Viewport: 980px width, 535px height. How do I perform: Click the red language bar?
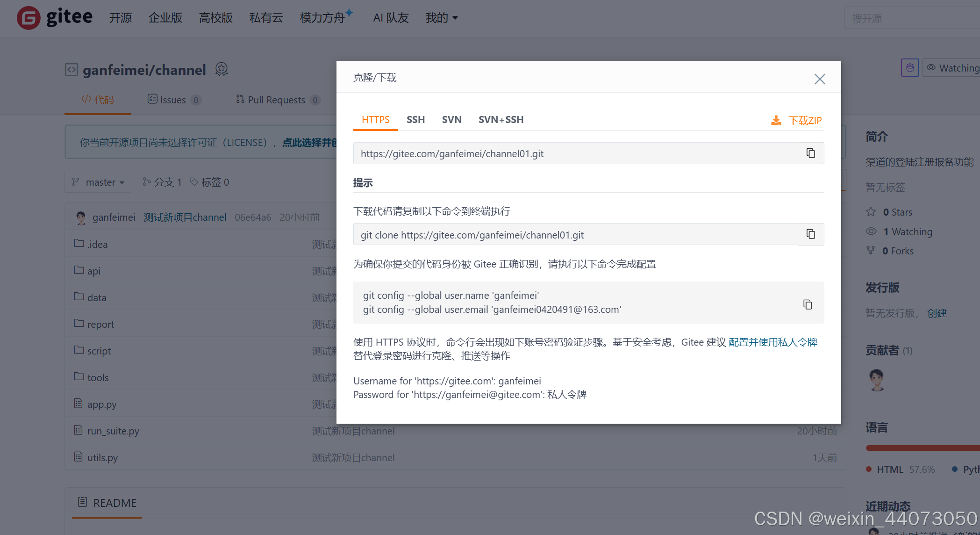point(921,448)
